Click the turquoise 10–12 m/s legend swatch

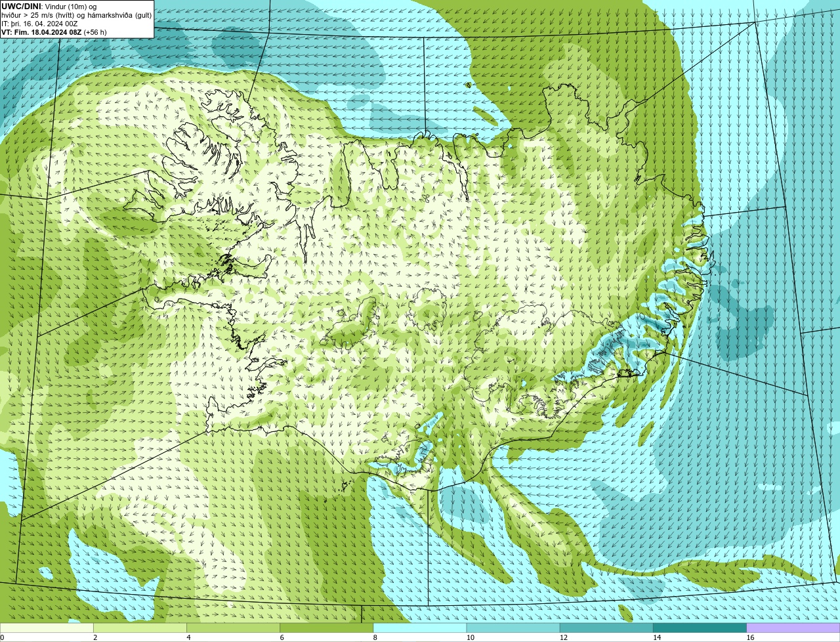[x=513, y=628]
